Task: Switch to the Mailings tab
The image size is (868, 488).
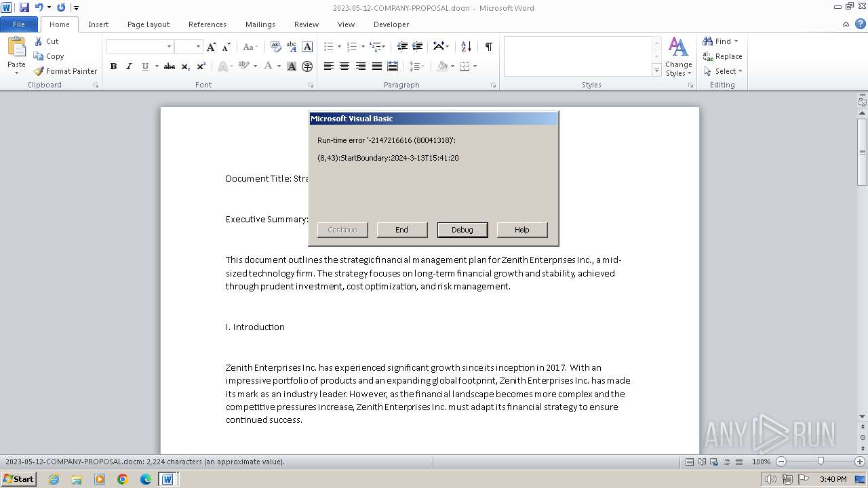Action: pyautogui.click(x=260, y=24)
